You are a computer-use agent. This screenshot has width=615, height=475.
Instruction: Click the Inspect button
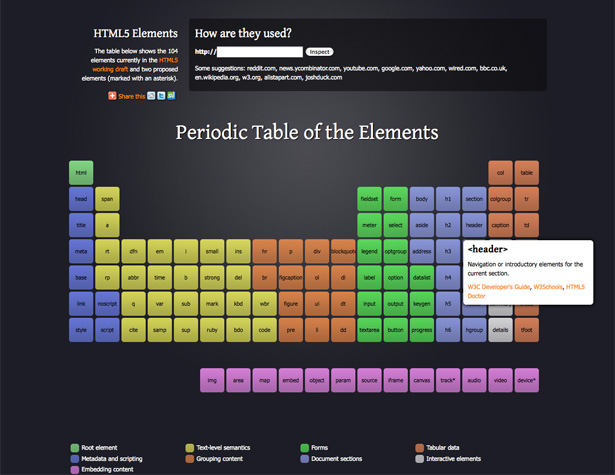(319, 52)
